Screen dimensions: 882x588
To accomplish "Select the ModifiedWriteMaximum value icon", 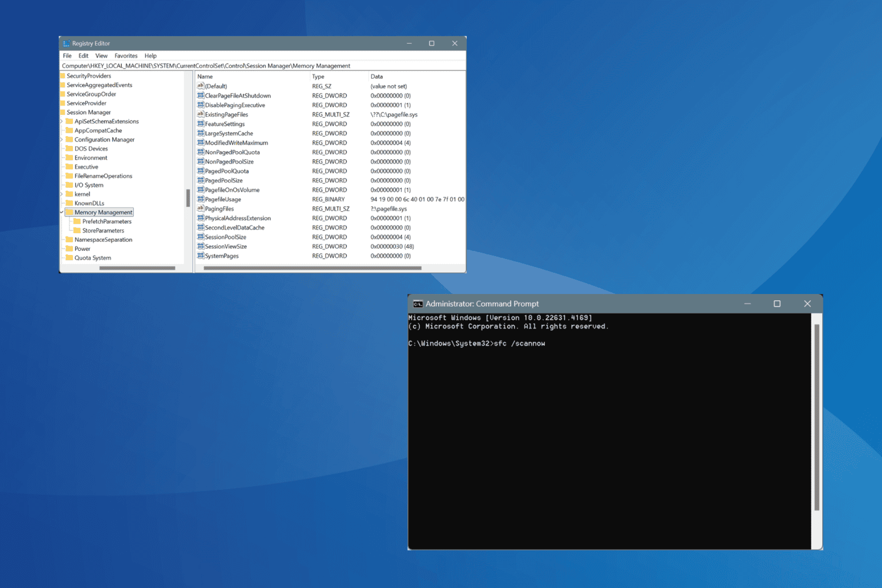I will click(x=200, y=142).
